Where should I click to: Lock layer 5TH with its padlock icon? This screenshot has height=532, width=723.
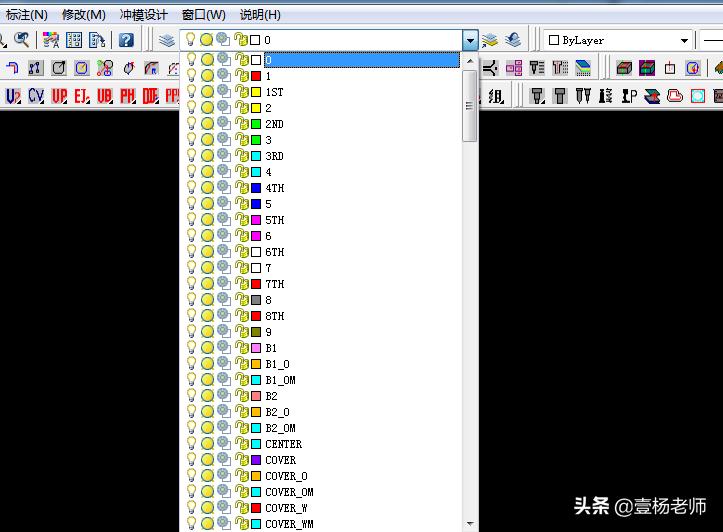[x=241, y=219]
